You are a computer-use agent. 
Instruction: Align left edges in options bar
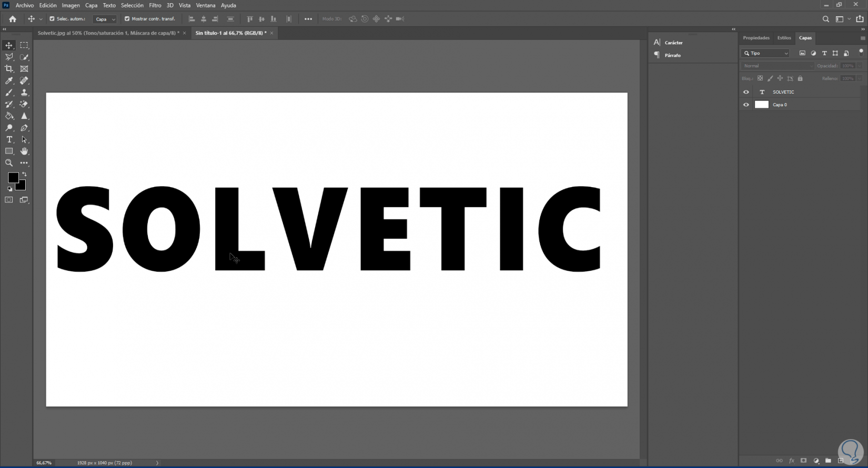pos(191,19)
